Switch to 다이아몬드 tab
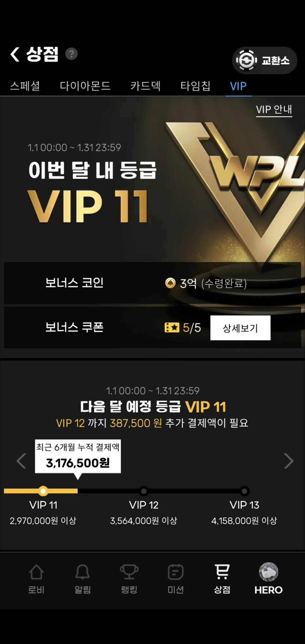 pos(85,86)
